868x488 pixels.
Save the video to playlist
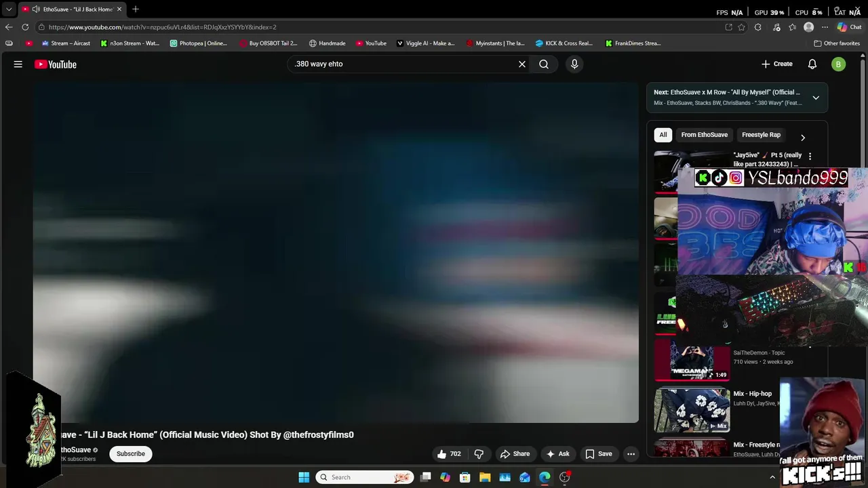[x=599, y=454]
